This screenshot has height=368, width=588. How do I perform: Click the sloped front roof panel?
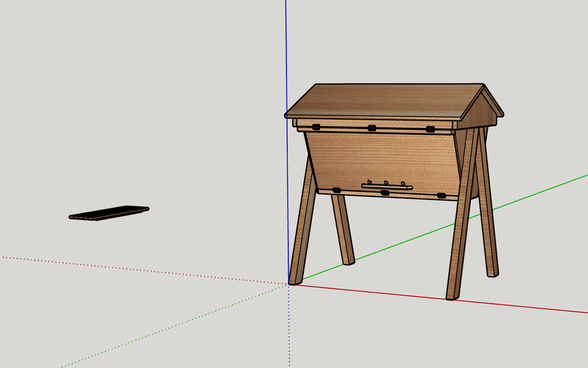click(x=384, y=100)
